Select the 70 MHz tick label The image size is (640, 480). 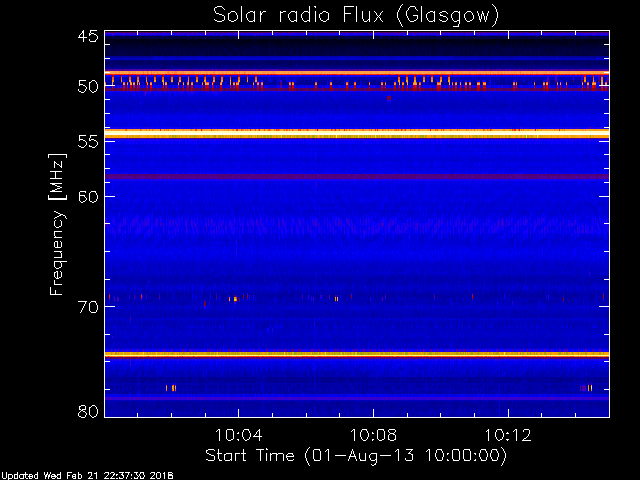tap(87, 306)
